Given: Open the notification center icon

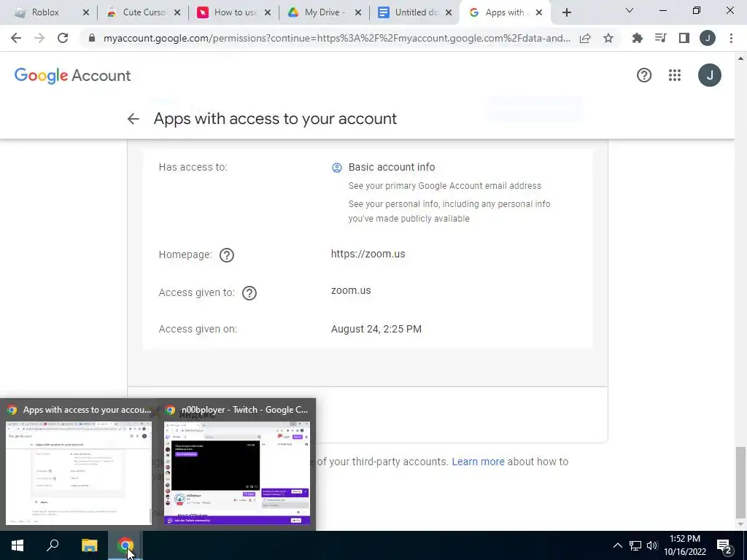Looking at the screenshot, I should pos(724,546).
